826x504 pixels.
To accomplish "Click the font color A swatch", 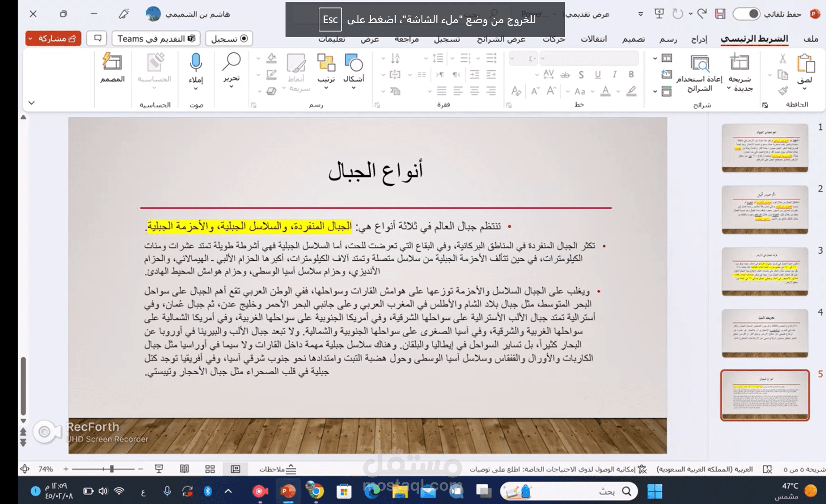I will [606, 91].
